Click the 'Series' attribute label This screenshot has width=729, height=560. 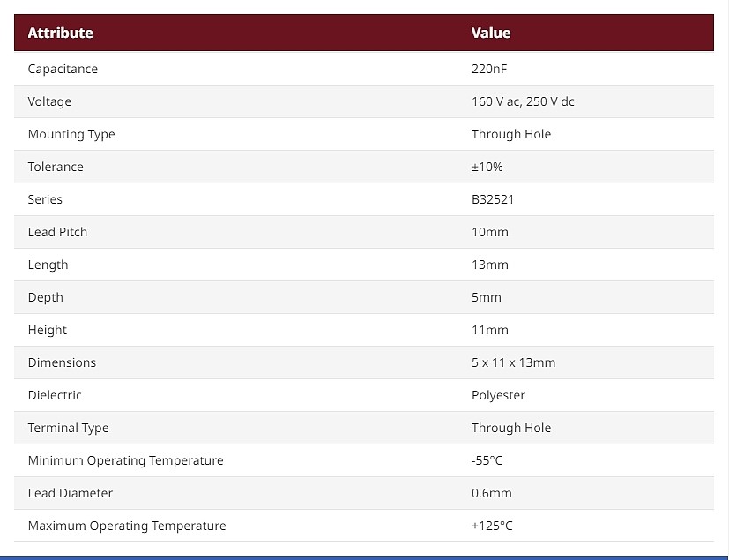point(45,199)
